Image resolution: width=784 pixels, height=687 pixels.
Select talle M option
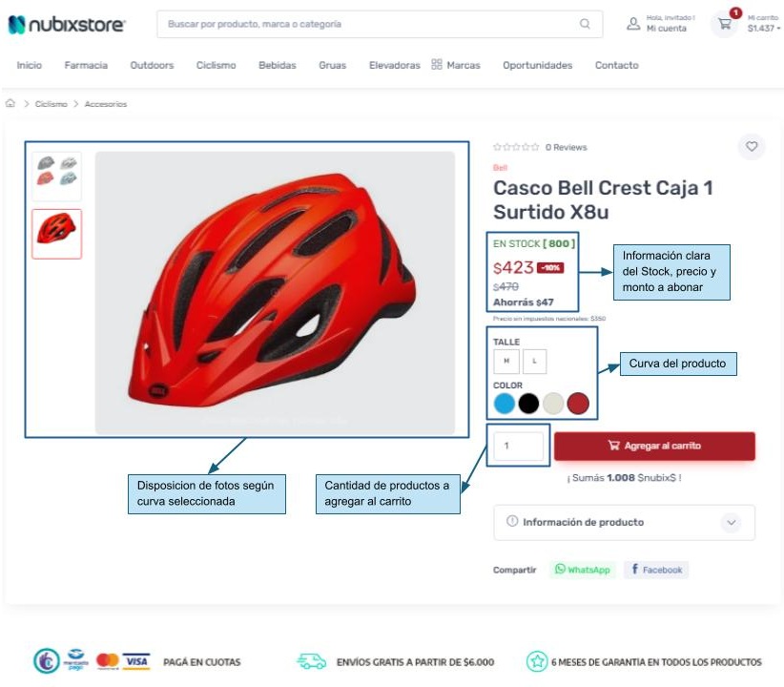[506, 361]
